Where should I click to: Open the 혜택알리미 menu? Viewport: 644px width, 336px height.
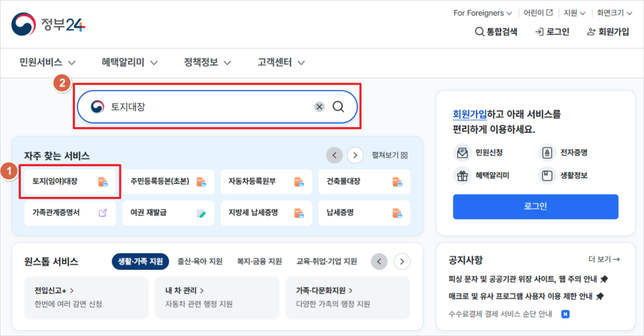[x=130, y=62]
